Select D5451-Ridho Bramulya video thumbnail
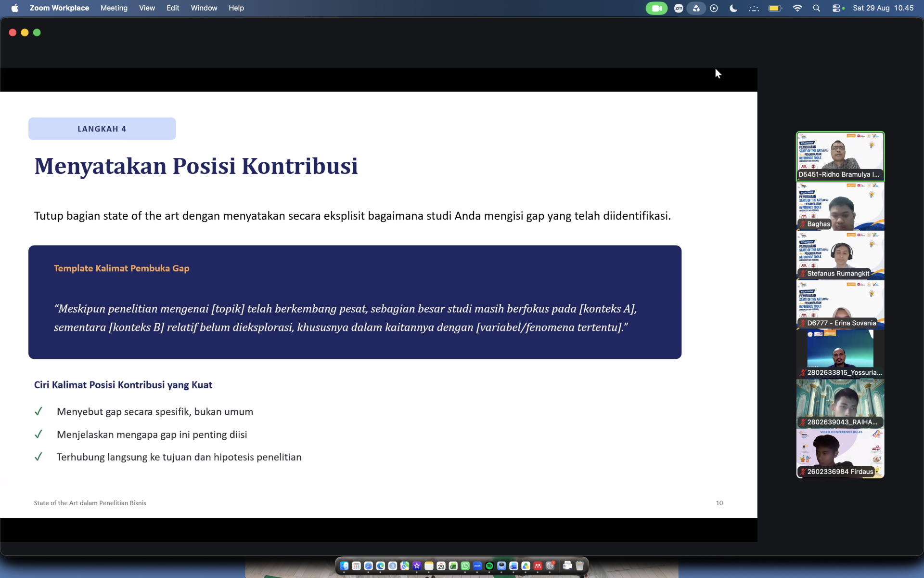The width and height of the screenshot is (924, 578). click(x=840, y=156)
